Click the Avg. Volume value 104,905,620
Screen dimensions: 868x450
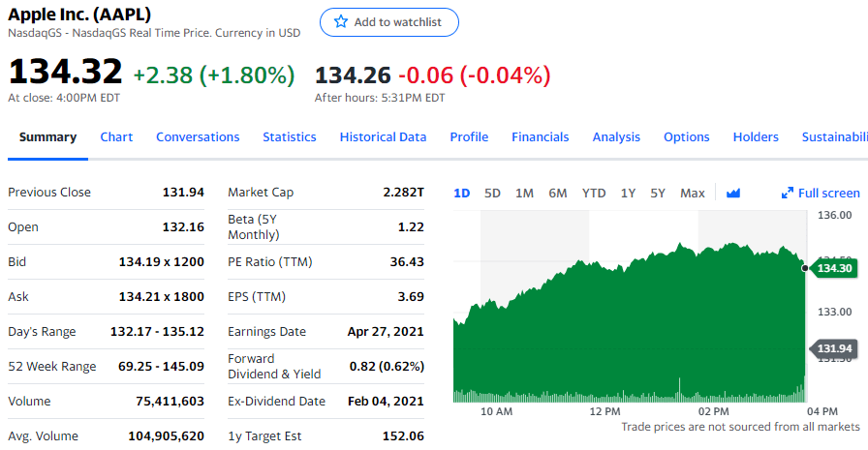(x=166, y=436)
